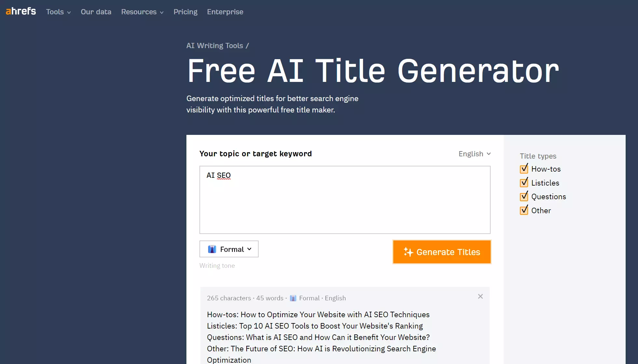Click the Formal tone book icon
638x364 pixels.
(212, 249)
